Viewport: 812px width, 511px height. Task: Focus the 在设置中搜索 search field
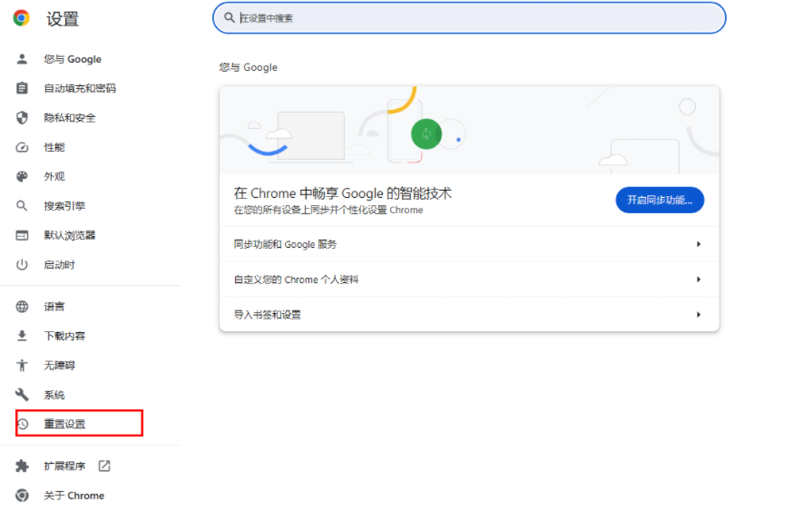pyautogui.click(x=469, y=18)
